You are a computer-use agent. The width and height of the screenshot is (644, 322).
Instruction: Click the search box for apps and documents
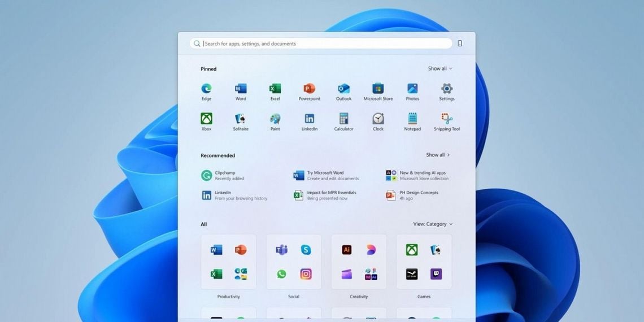coord(321,43)
